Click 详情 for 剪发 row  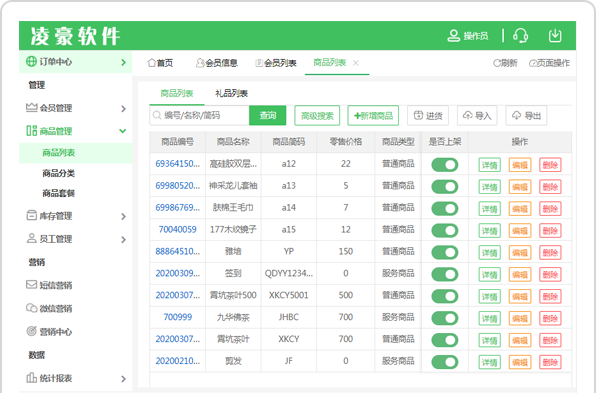click(490, 362)
